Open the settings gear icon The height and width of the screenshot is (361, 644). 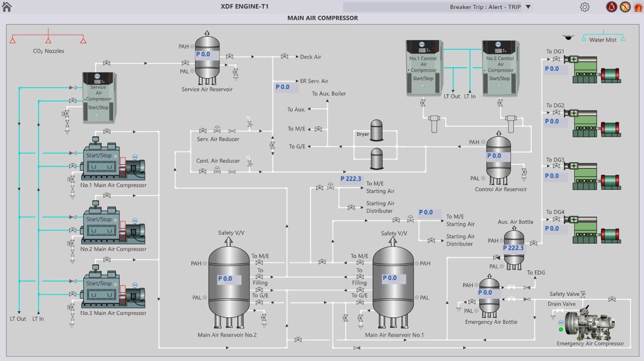(x=585, y=7)
